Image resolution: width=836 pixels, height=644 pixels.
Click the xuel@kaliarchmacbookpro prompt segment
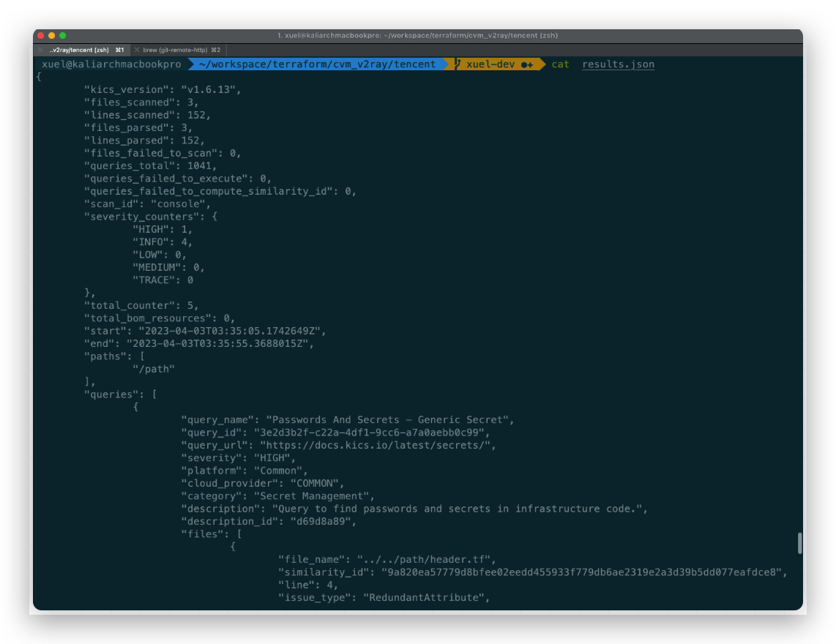click(111, 64)
